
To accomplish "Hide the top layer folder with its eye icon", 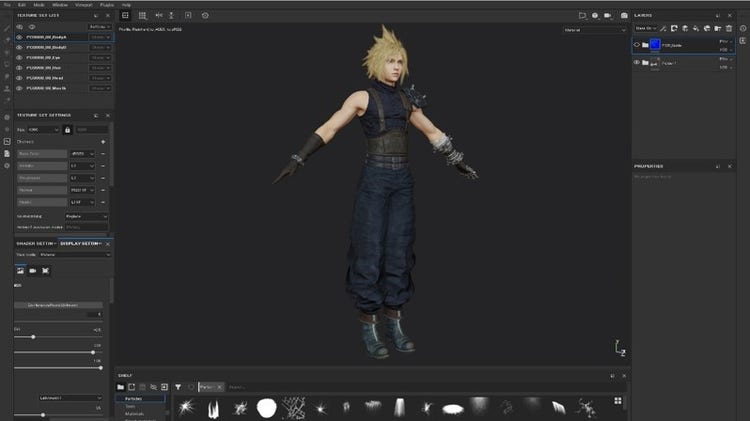I will pos(637,45).
